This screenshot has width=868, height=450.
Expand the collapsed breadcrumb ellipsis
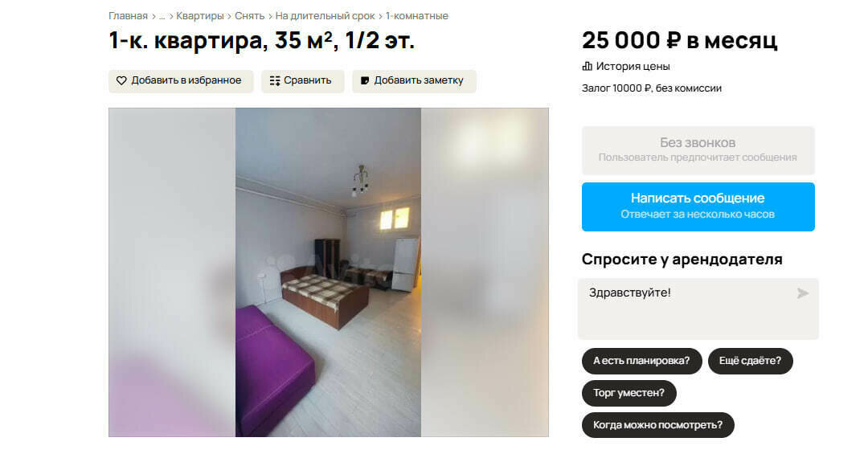pos(162,16)
